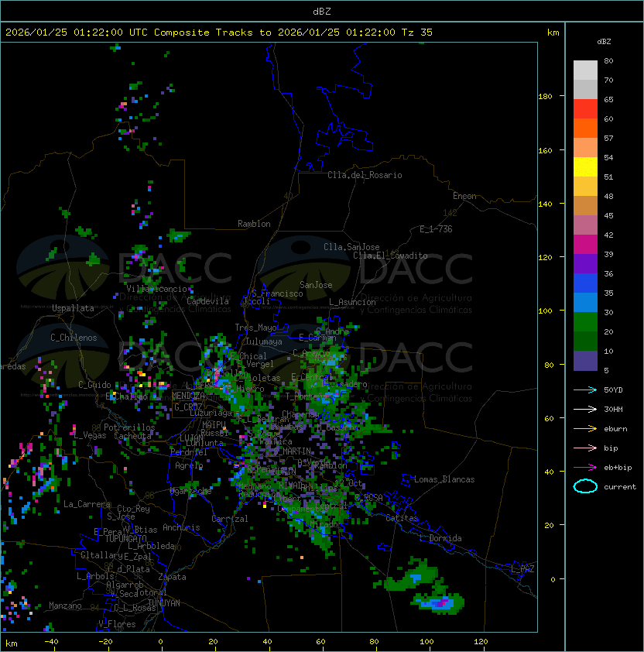
Task: Click the 'La_Carrera' place label
Action: 87,504
